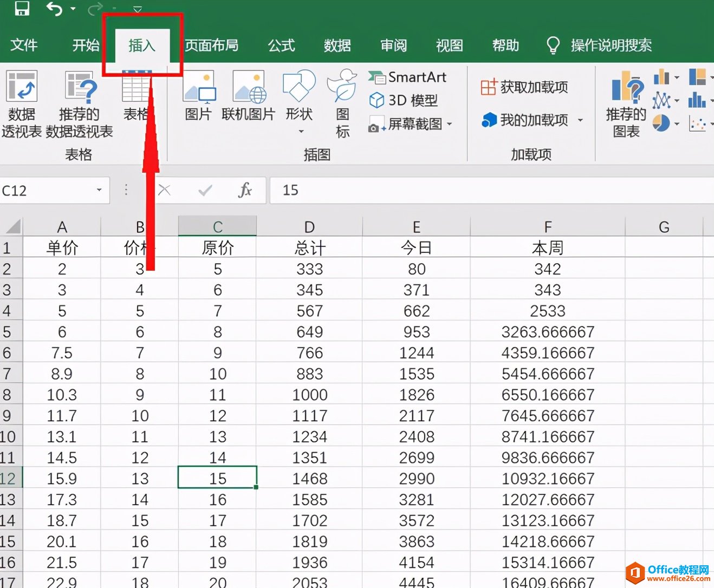Click the 3D 模型 button
714x588 pixels.
tap(403, 101)
